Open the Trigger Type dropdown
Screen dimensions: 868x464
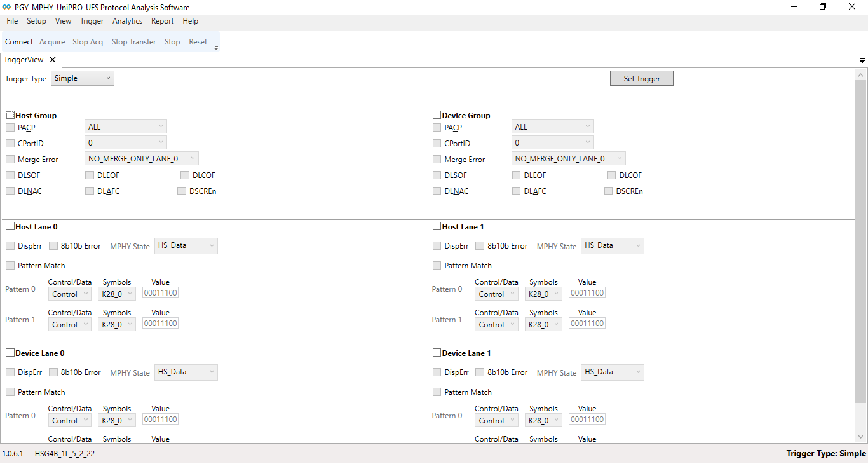click(83, 78)
